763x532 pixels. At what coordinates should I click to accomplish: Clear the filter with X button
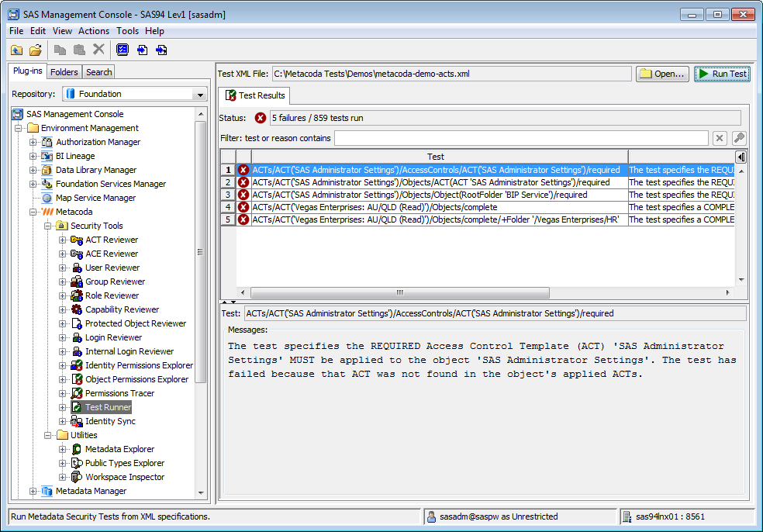click(x=720, y=139)
